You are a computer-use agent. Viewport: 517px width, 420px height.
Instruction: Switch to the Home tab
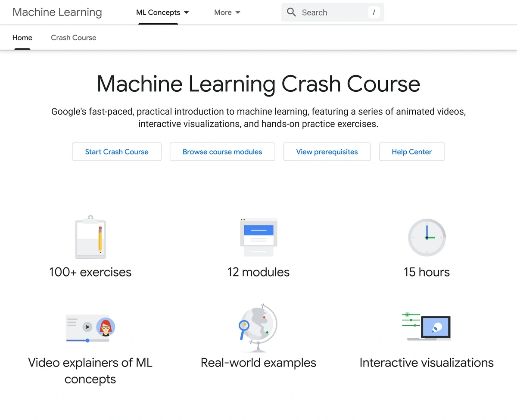coord(22,37)
